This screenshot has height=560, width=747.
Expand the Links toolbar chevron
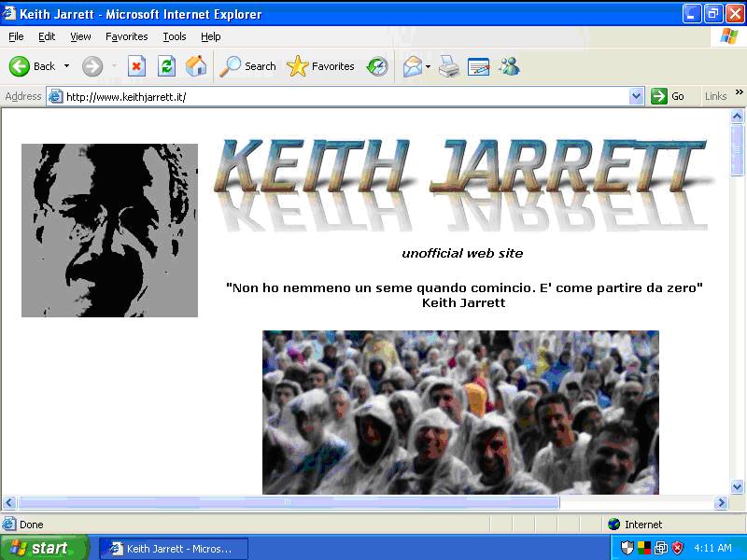739,92
